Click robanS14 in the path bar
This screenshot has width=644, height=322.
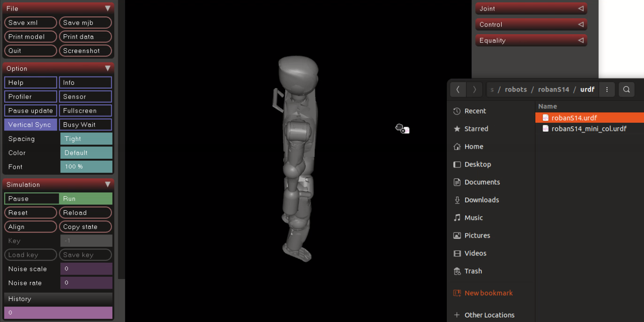point(553,90)
